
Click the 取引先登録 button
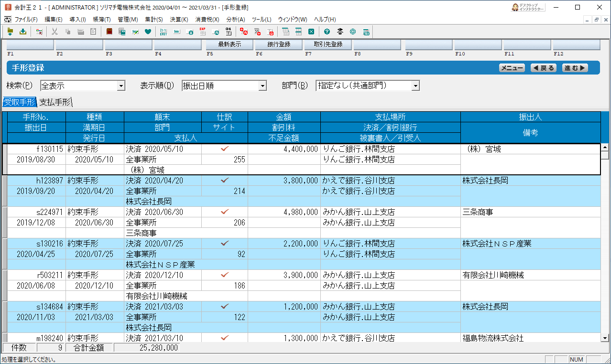pyautogui.click(x=328, y=44)
